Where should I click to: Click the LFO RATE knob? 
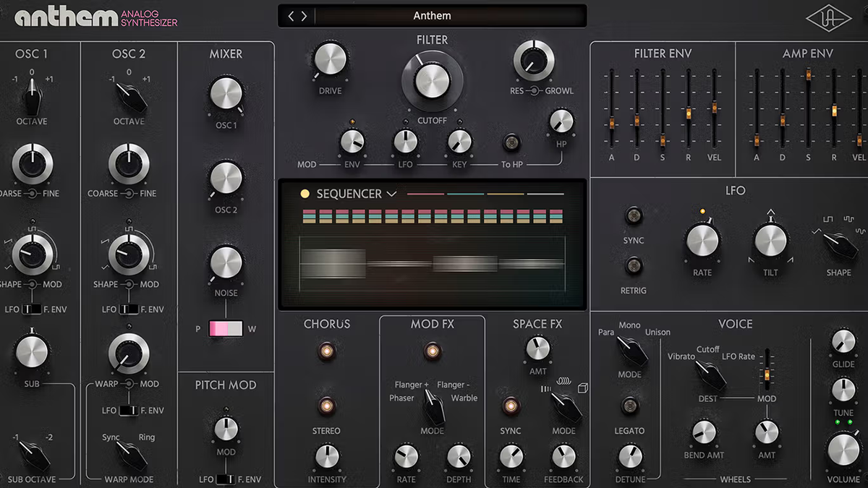(702, 241)
